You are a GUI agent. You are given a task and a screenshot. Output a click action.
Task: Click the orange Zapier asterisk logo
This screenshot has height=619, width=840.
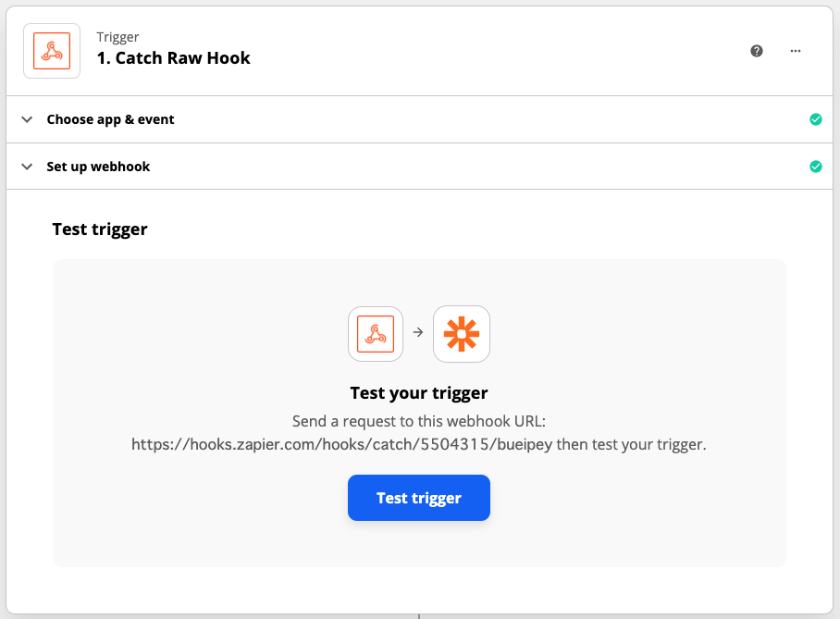(462, 333)
